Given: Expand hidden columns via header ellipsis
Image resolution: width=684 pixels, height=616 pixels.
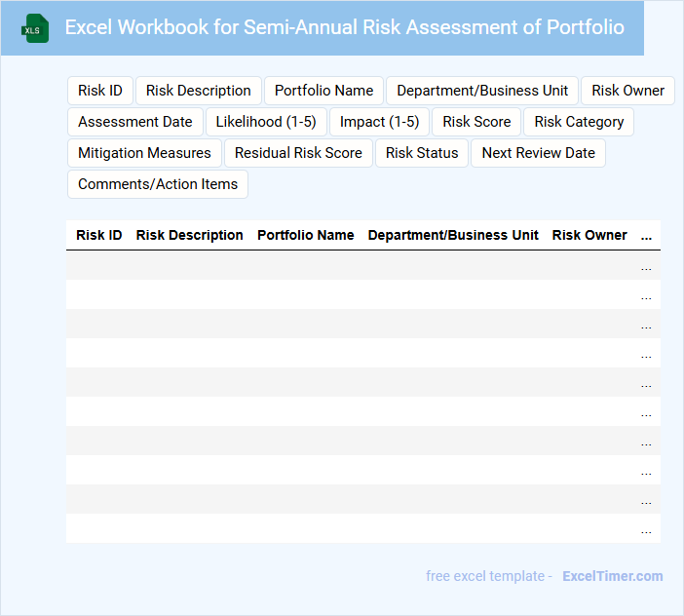Looking at the screenshot, I should tap(646, 236).
